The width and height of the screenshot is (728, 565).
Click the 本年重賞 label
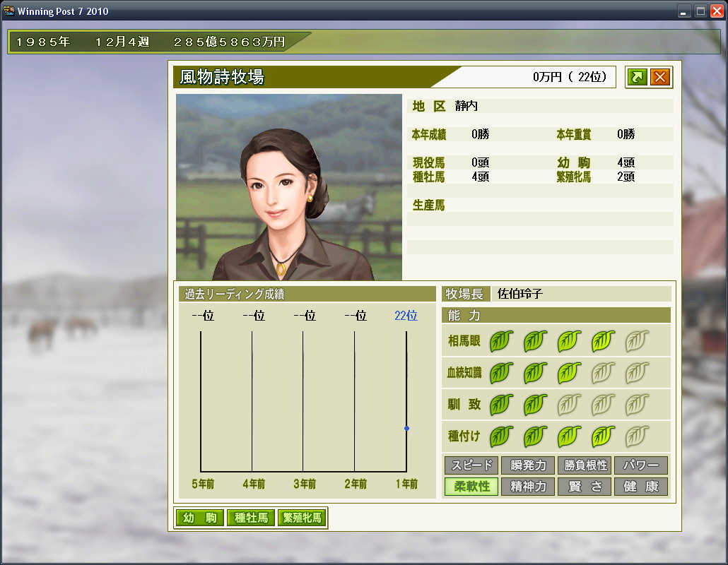point(573,134)
